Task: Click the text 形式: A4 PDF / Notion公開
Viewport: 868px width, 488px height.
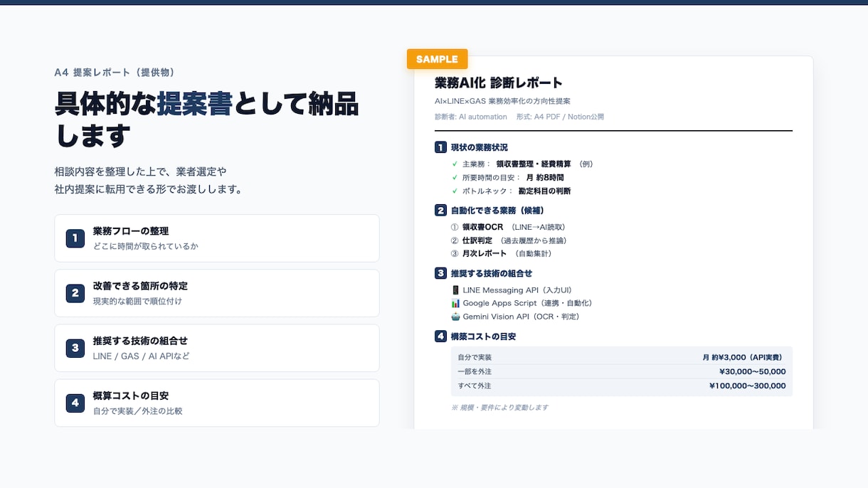Action: coord(560,117)
